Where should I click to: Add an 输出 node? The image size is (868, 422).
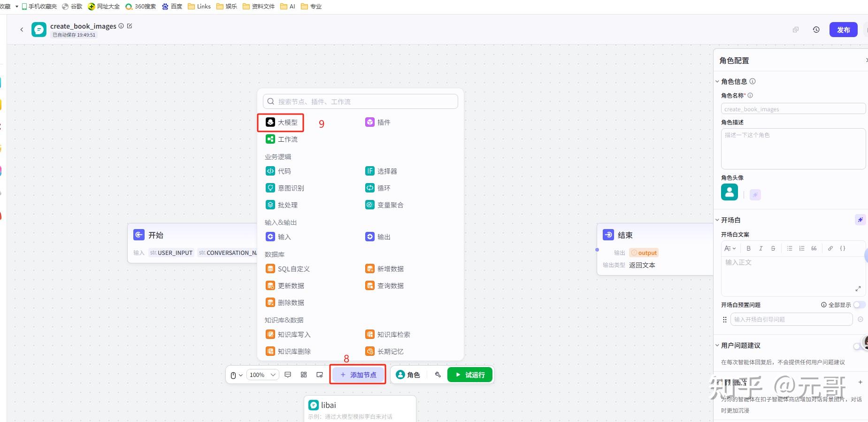(378, 237)
